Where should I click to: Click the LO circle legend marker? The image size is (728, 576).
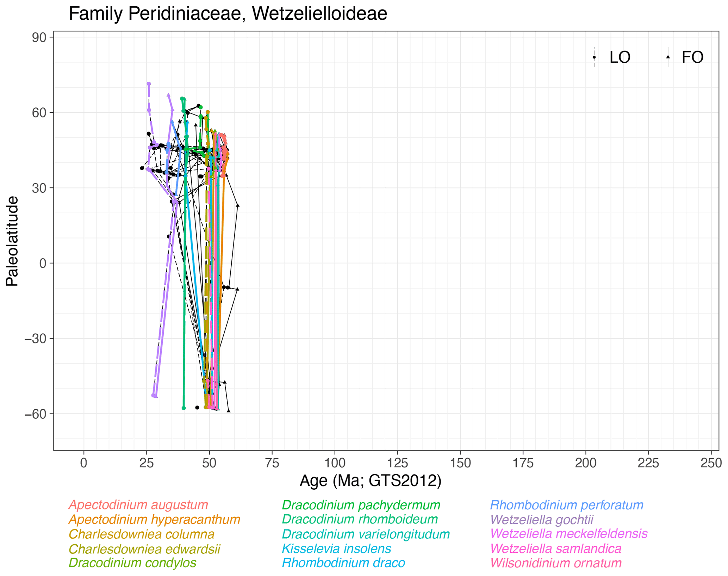click(594, 57)
